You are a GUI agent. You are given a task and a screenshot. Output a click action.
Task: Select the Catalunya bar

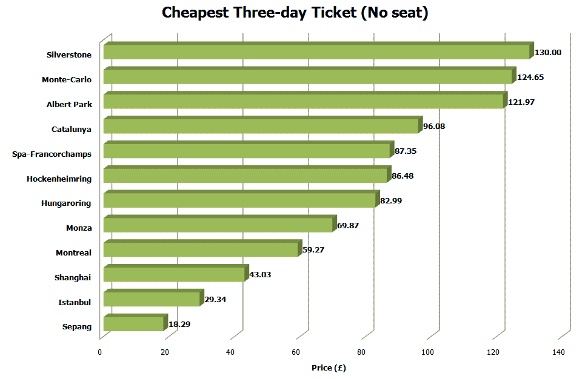(261, 127)
